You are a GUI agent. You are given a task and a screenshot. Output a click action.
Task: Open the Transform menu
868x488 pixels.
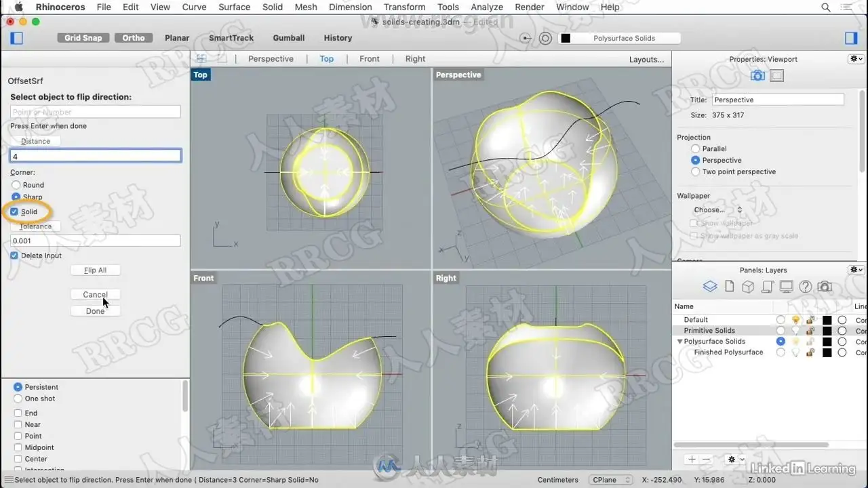coord(404,7)
